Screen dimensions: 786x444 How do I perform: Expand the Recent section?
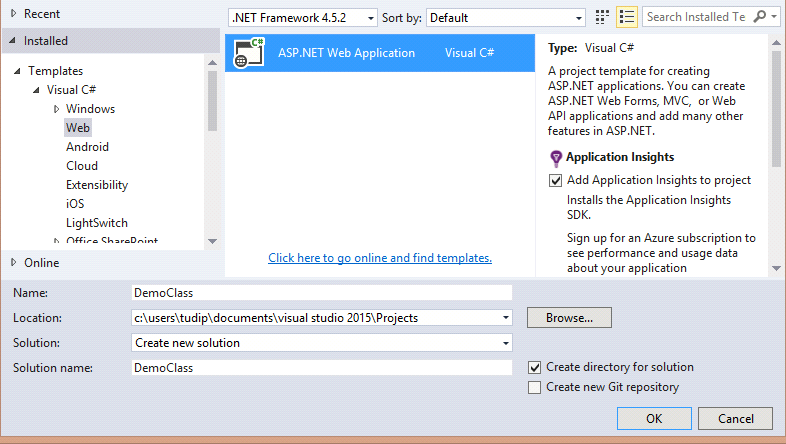[x=14, y=14]
